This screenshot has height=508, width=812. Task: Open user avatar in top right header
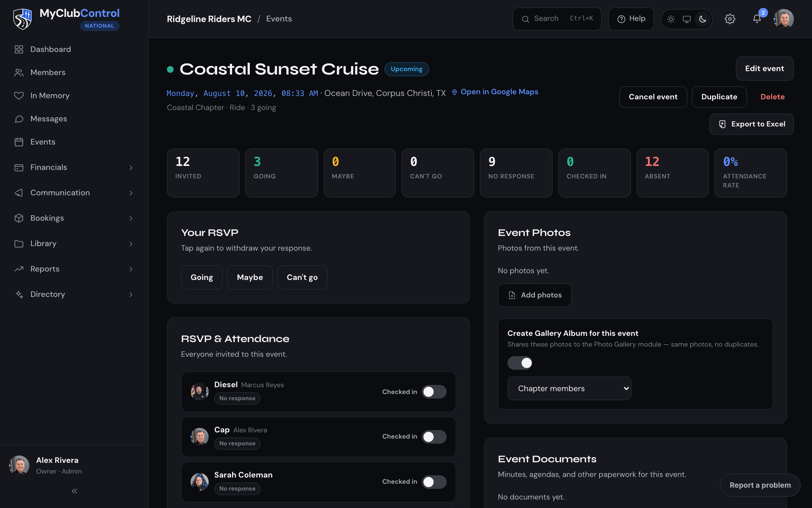784,19
